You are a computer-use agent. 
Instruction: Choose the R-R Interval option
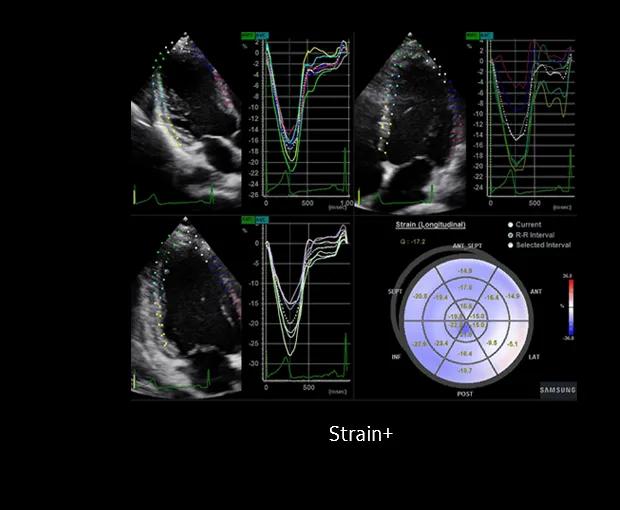point(510,235)
